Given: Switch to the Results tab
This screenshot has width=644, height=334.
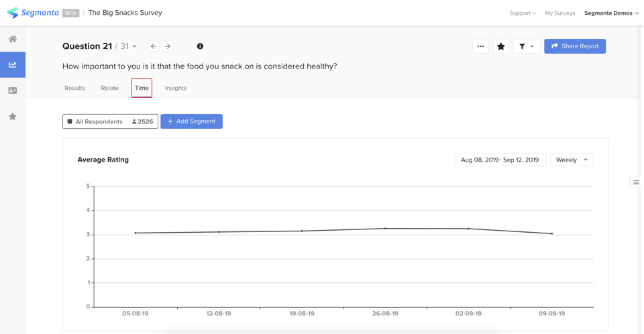Looking at the screenshot, I should (74, 88).
